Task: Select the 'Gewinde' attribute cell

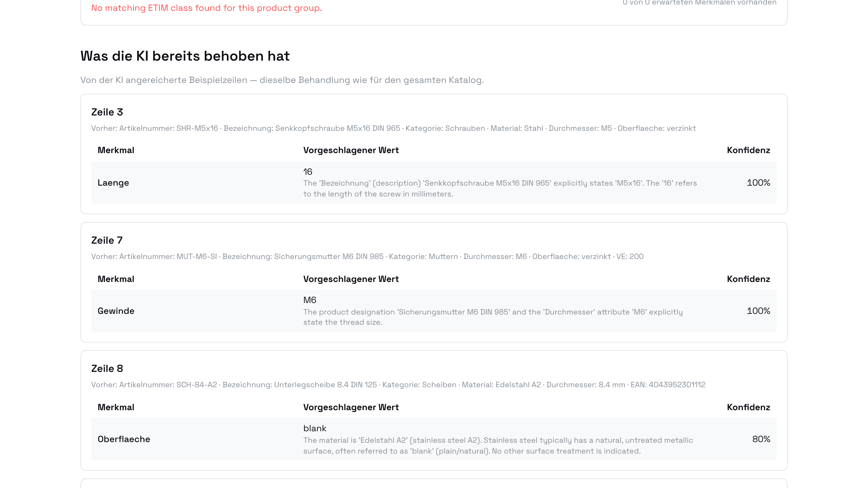Action: point(116,311)
